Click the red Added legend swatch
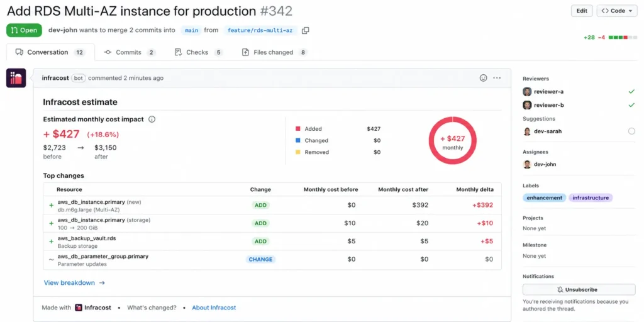The image size is (644, 322). point(297,129)
